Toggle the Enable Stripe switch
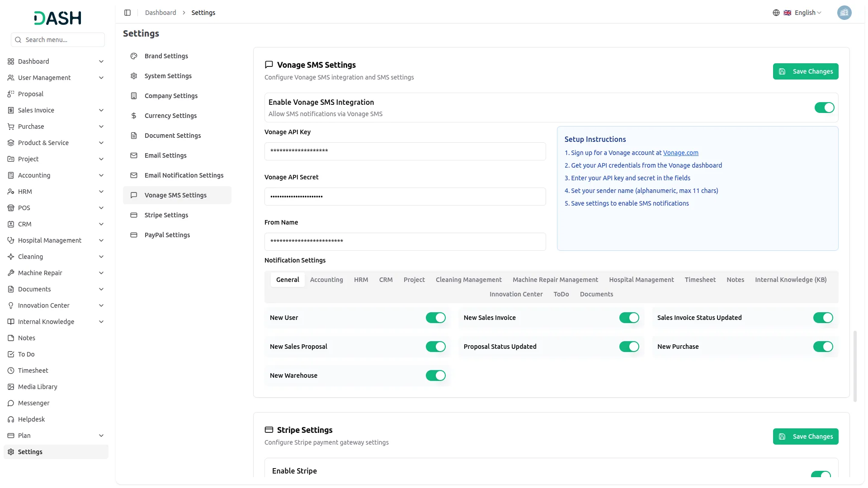The width and height of the screenshot is (868, 488). coord(821,474)
